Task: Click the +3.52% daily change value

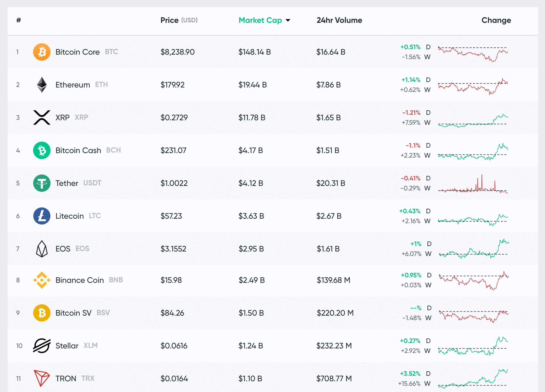Action: pos(410,373)
